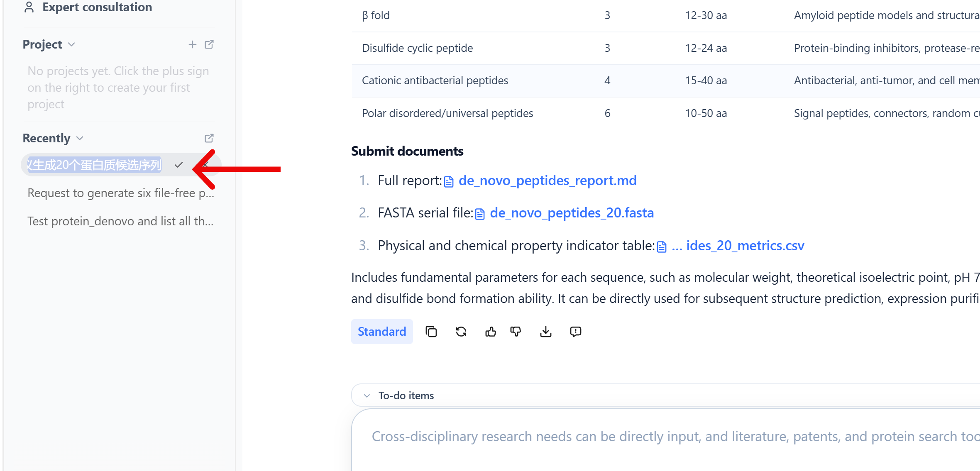Screen dimensions: 980x471
Task: Click thumbs down icon
Action: 516,332
